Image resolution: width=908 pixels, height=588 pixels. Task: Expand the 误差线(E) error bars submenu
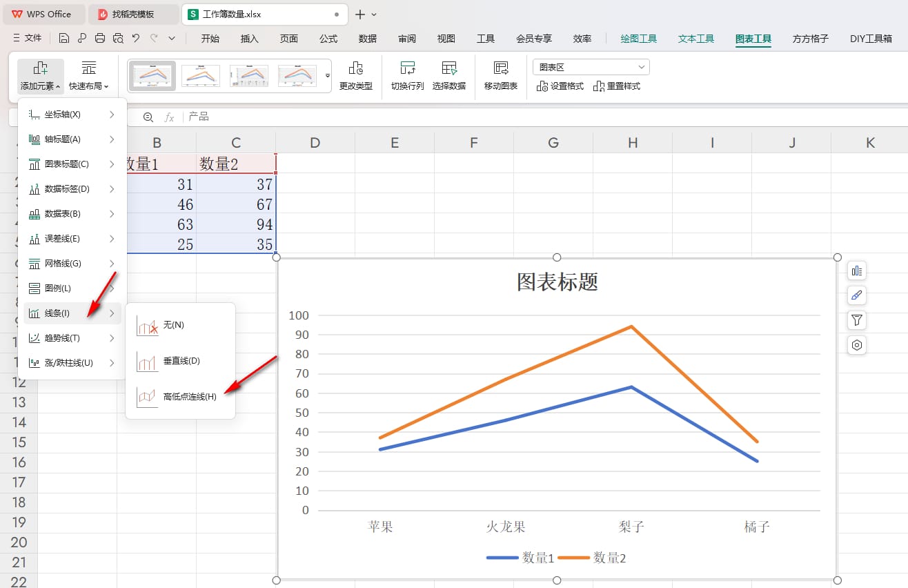[72, 239]
